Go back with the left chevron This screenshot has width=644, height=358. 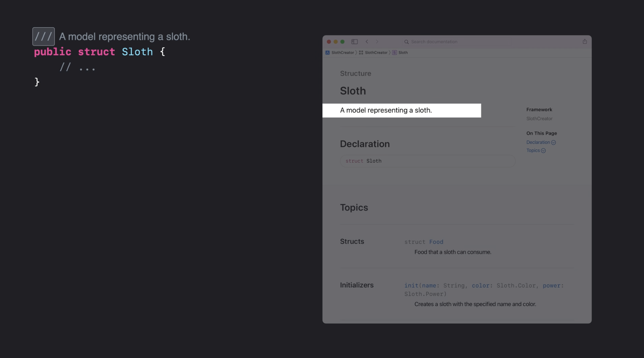(367, 41)
